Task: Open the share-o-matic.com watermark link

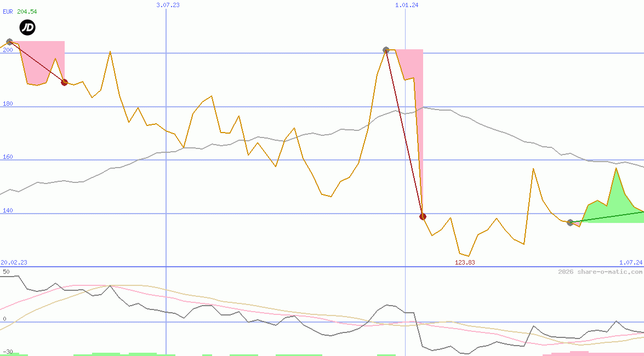Action: 600,272
